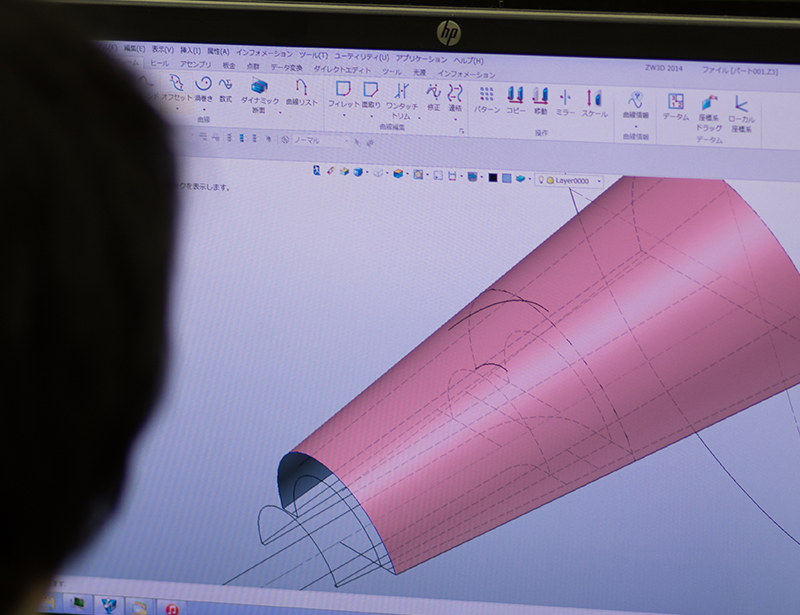
Task: Open the ツール(T) menu
Action: [x=314, y=55]
